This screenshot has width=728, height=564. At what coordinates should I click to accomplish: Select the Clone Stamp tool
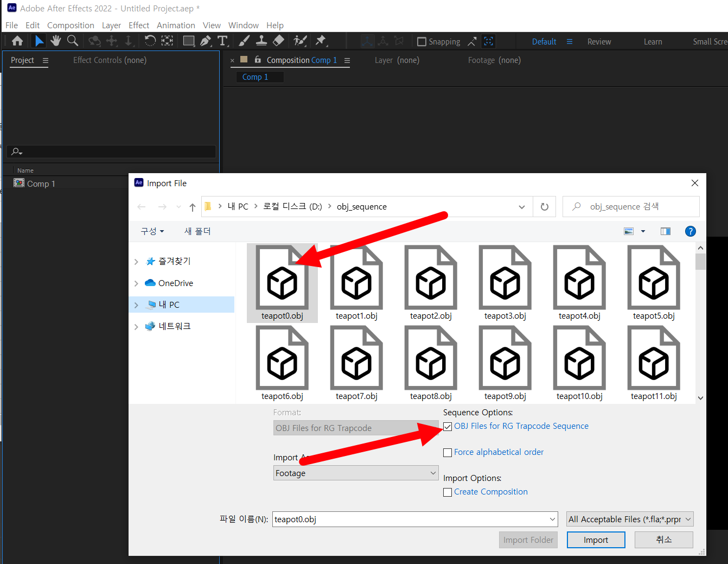pyautogui.click(x=261, y=41)
